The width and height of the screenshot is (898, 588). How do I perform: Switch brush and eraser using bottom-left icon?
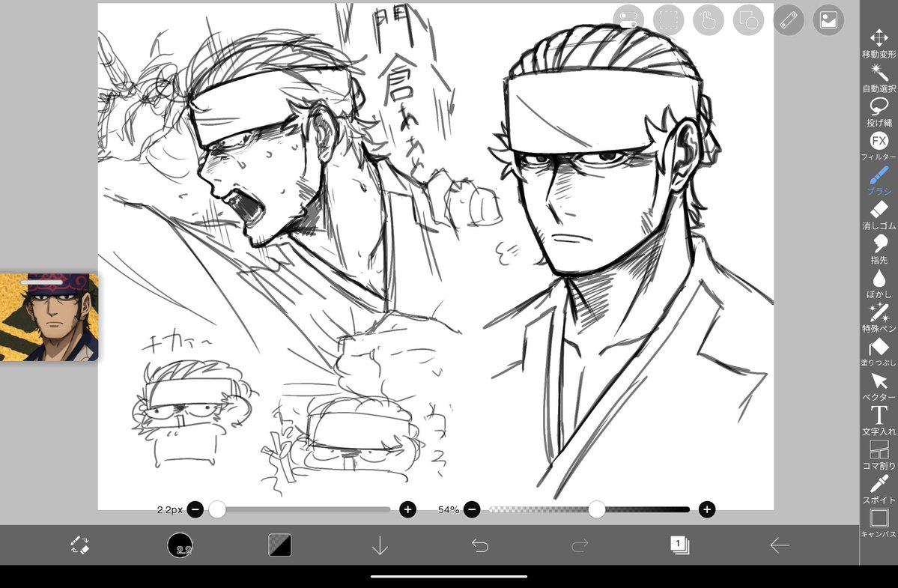coord(79,545)
